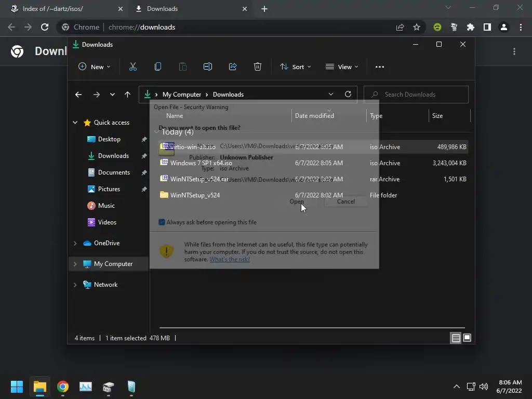Viewport: 532px width, 399px height.
Task: Open the New dropdown in Explorer toolbar
Action: (x=95, y=67)
